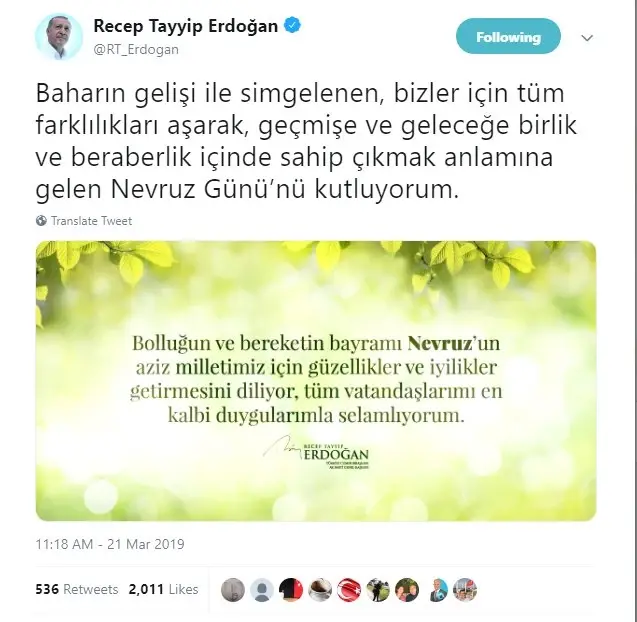Screen dimensions: 637x622
Task: Open the Nevruz greeting image
Action: tap(316, 381)
